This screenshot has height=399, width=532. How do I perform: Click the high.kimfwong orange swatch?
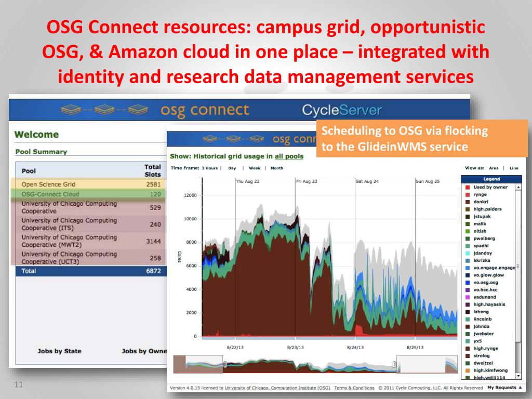[468, 370]
